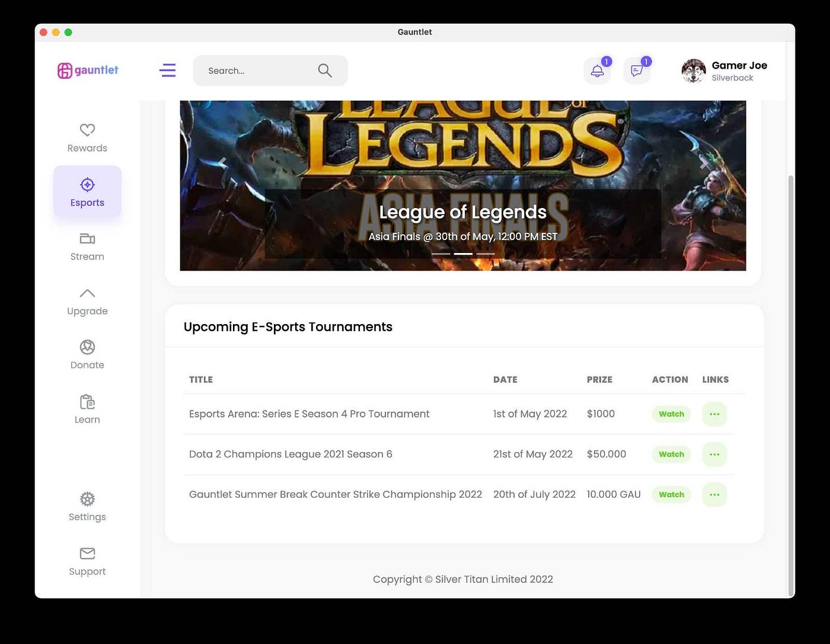830x644 pixels.
Task: Select Esports in the sidebar
Action: click(x=87, y=192)
